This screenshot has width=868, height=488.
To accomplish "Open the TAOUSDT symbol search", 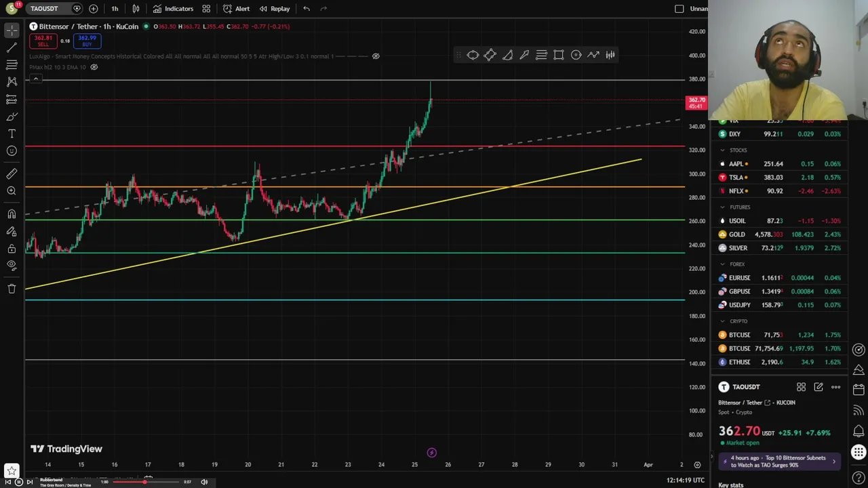I will pyautogui.click(x=44, y=9).
